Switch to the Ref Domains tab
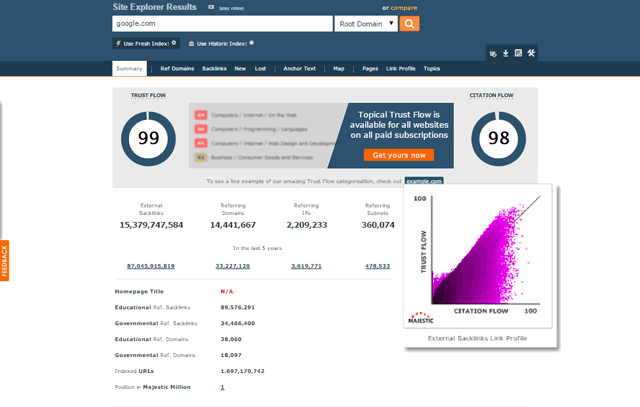Image resolution: width=640 pixels, height=407 pixels. 176,69
